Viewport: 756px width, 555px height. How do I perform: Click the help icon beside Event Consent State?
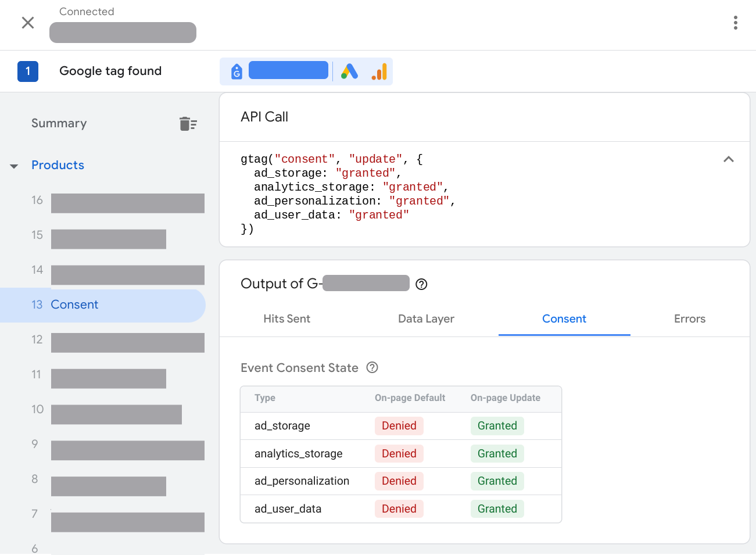[x=372, y=367]
